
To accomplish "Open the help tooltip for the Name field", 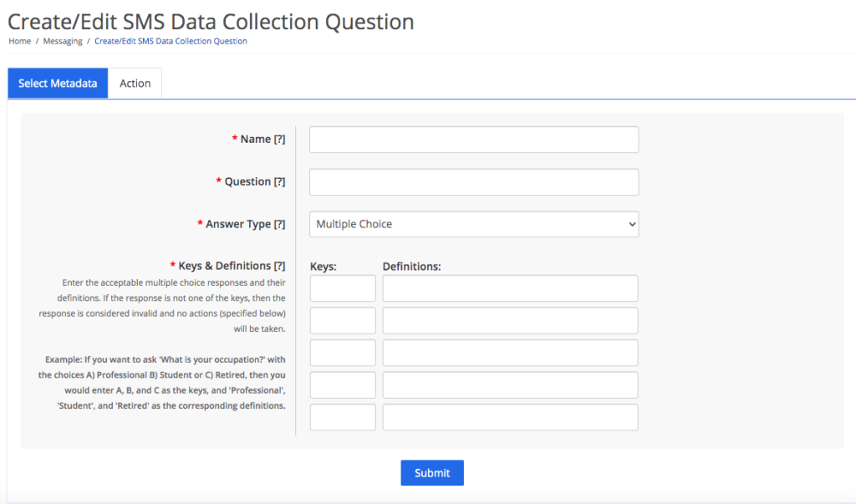I will pos(279,139).
